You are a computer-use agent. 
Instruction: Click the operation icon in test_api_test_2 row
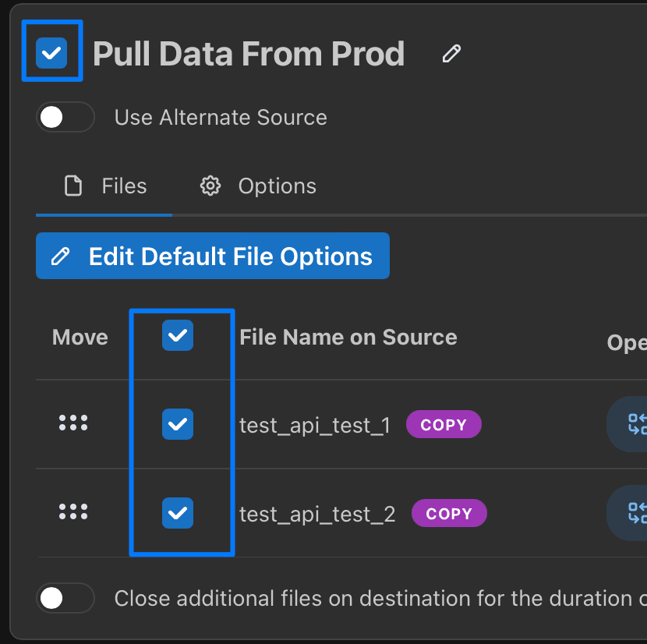click(x=633, y=513)
